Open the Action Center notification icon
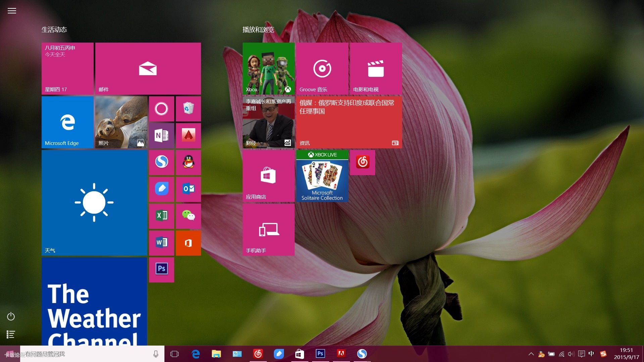The image size is (644, 362). point(582,354)
